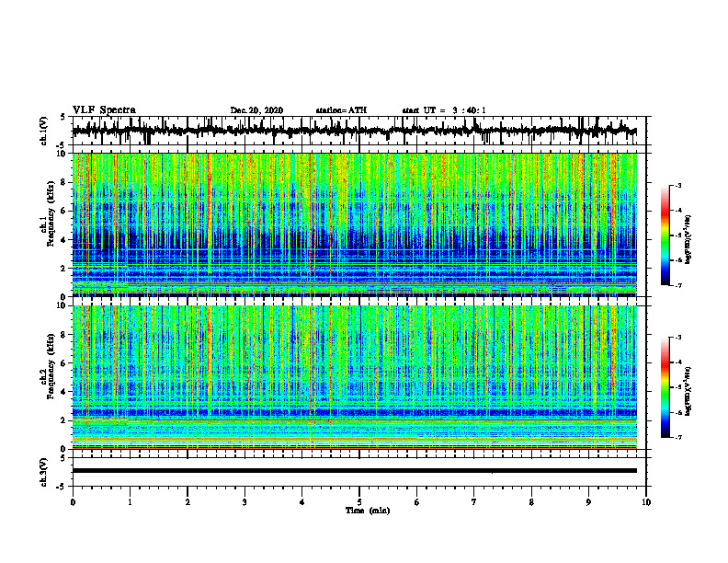
Task: Click the ch.1 spectrogram PSD color bar
Action: click(x=665, y=236)
